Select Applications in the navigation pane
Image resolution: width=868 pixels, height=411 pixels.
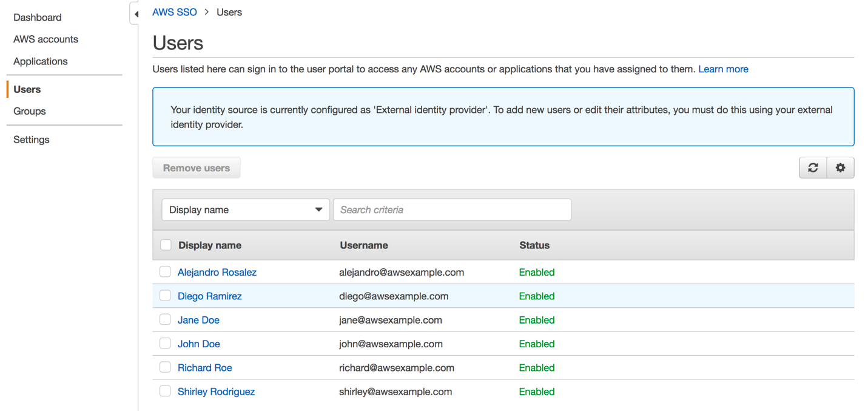pos(40,61)
